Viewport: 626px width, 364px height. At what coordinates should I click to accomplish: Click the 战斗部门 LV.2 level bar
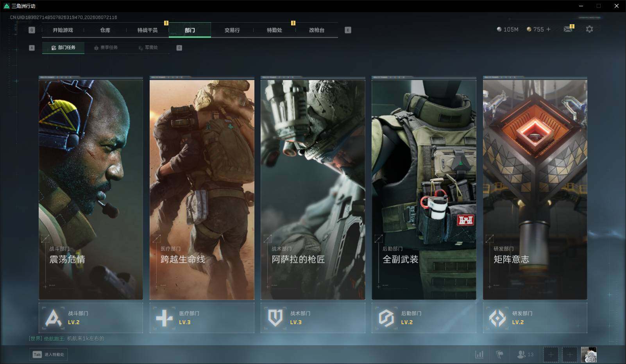click(91, 318)
